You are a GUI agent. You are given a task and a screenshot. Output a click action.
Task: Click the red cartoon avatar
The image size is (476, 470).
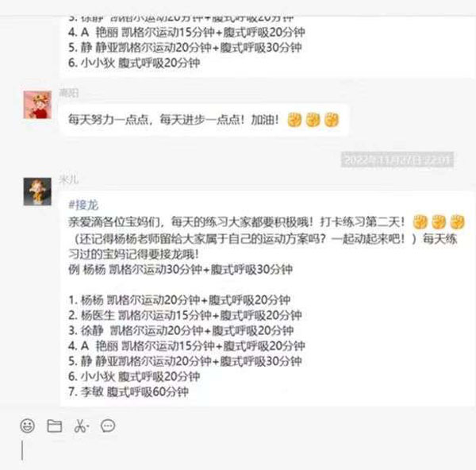(37, 105)
